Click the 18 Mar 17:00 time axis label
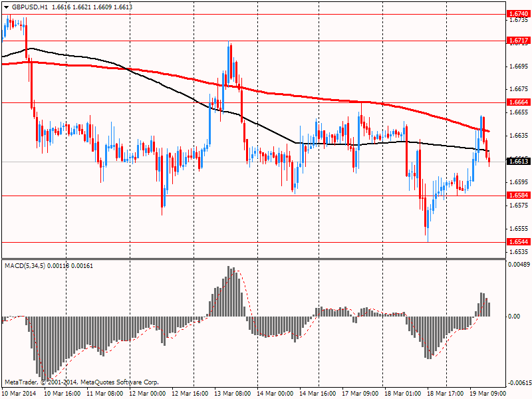532x399 pixels. (x=446, y=393)
